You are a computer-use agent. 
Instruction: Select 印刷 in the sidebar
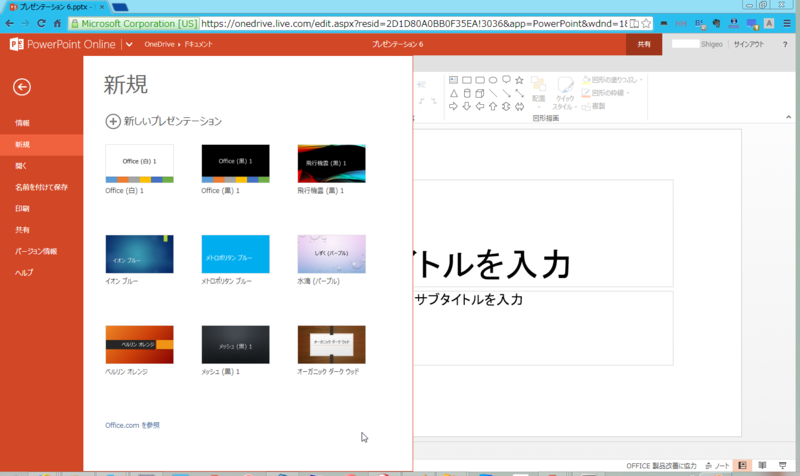coord(41,209)
